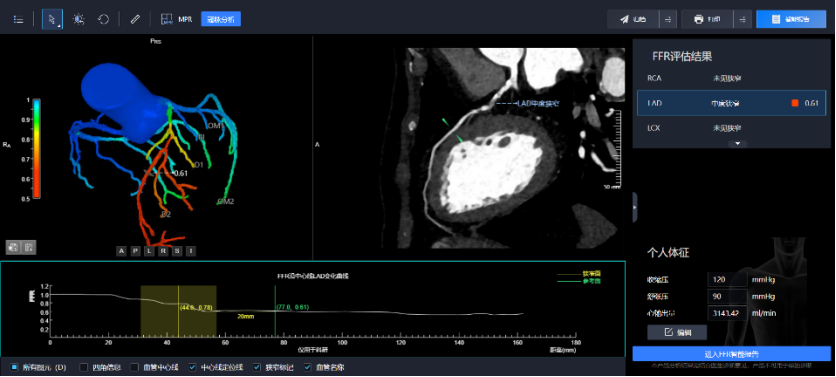Select the ruler measurement tool
Screen dimensions: 836x377
pos(135,20)
